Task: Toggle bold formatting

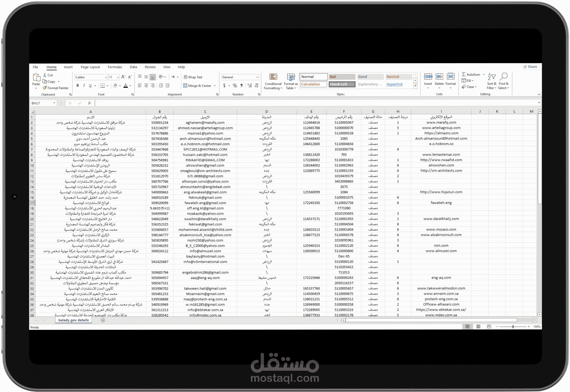Action: (78, 86)
